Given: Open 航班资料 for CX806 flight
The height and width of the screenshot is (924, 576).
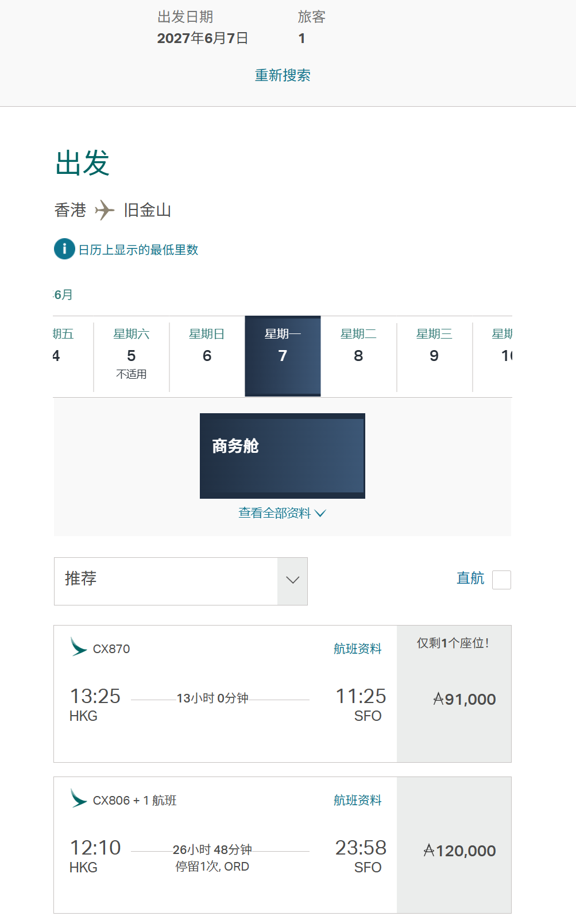Looking at the screenshot, I should pos(357,800).
